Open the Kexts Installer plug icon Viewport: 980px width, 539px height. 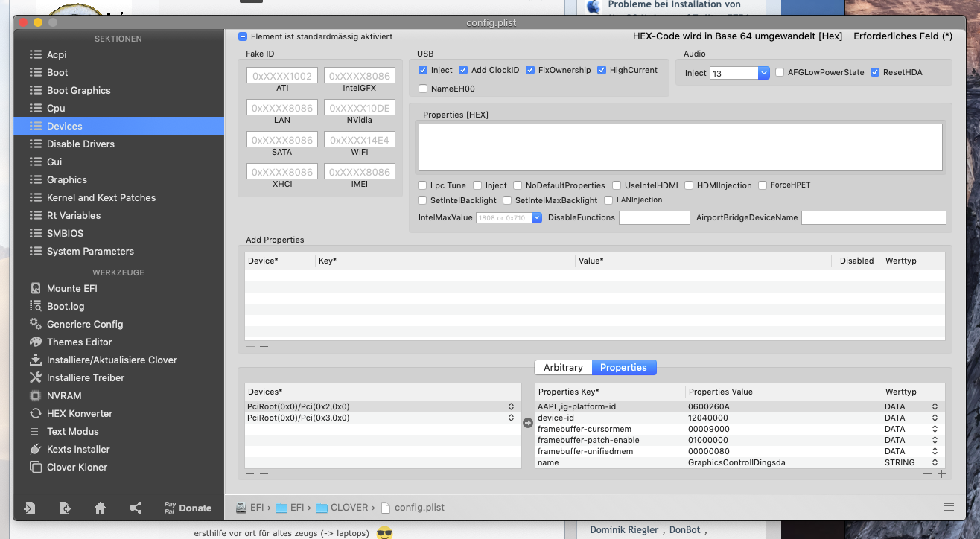[35, 449]
